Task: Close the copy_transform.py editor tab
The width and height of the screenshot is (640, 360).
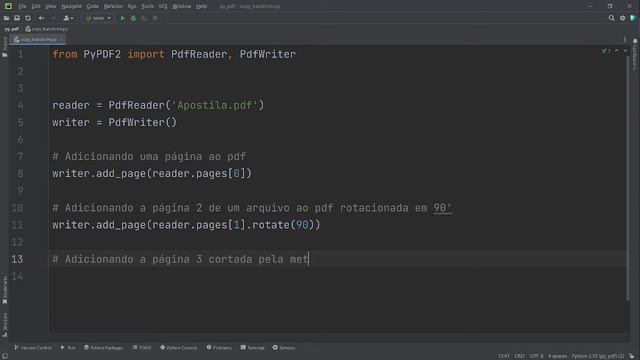Action: point(61,39)
